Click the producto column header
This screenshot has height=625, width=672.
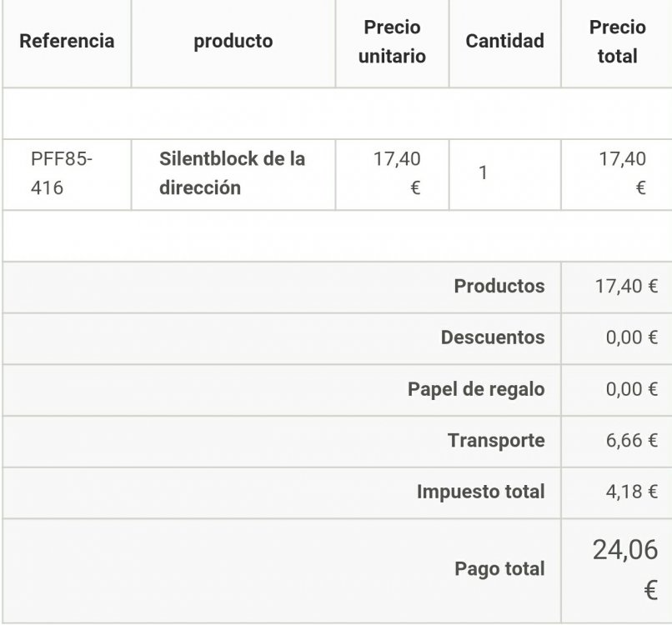click(233, 42)
